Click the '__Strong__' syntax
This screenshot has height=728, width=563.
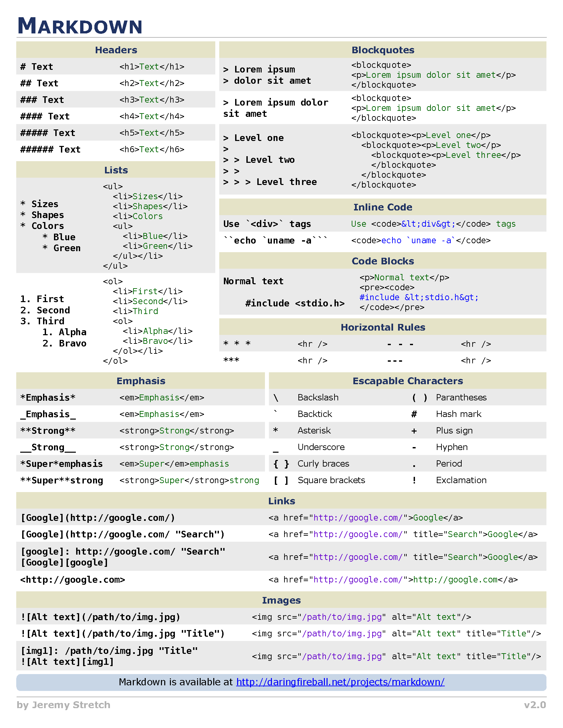click(x=48, y=447)
